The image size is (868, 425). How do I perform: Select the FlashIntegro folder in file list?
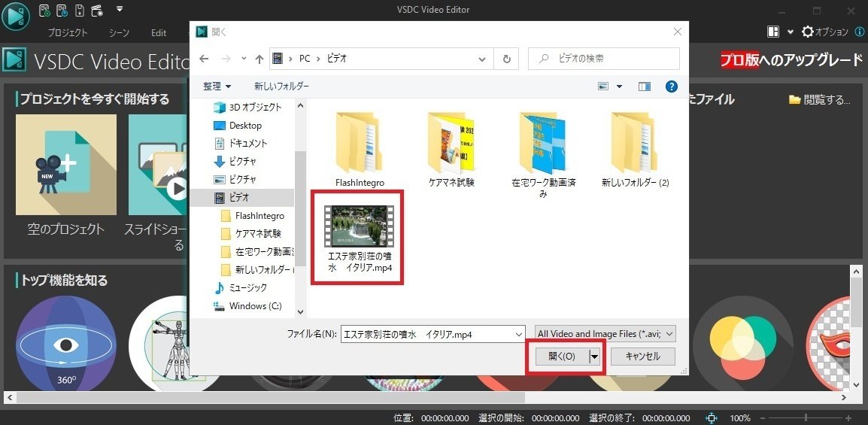click(x=360, y=148)
